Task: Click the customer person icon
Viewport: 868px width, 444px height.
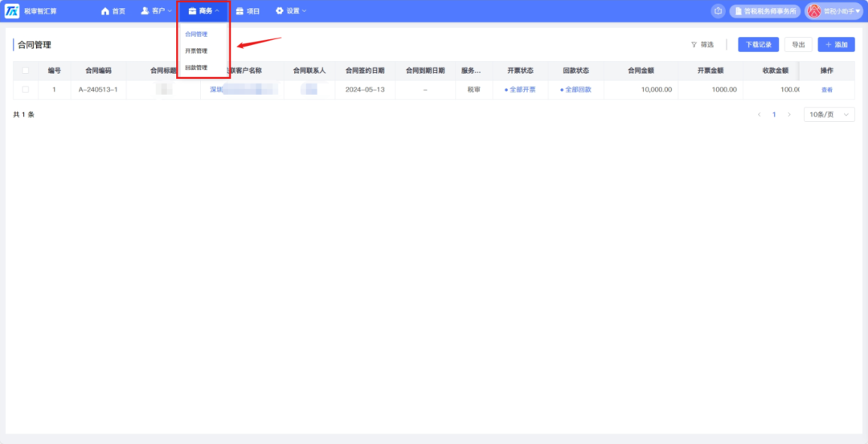Action: pos(145,11)
